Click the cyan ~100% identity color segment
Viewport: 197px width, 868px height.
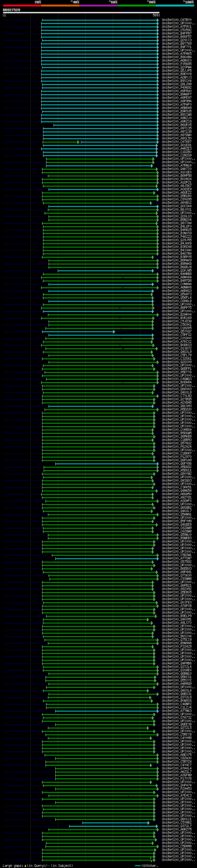pos(175,6)
